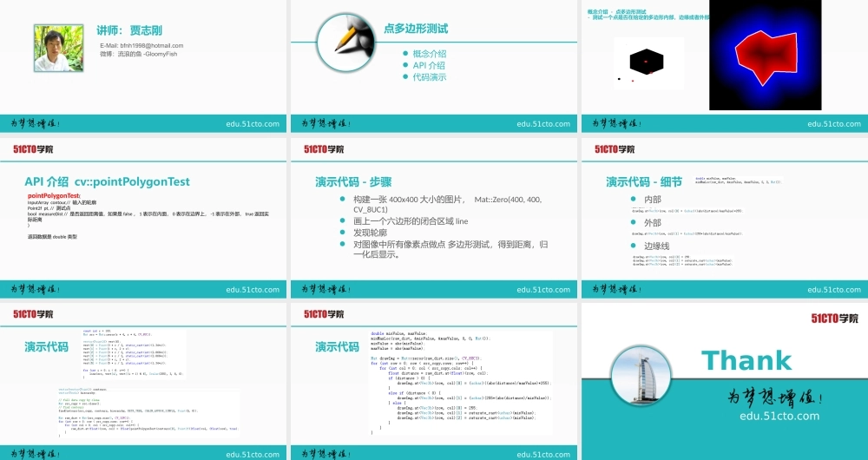Click the '代码演示' bullet item

(x=430, y=77)
